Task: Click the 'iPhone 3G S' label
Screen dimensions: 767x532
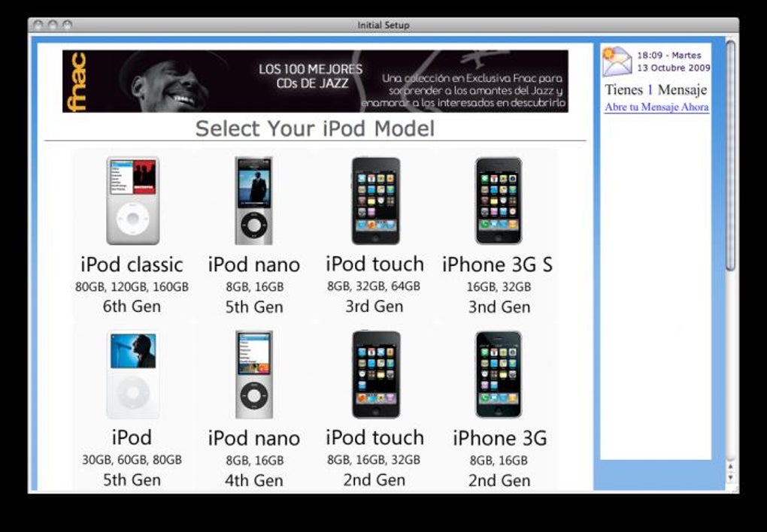Action: click(498, 265)
